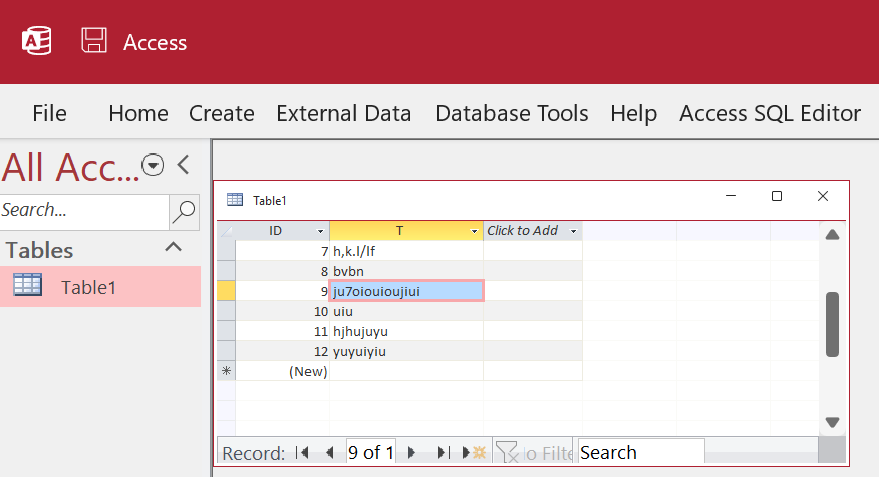This screenshot has height=477, width=879.
Task: Focus the navigation pane Search box
Action: 84,212
